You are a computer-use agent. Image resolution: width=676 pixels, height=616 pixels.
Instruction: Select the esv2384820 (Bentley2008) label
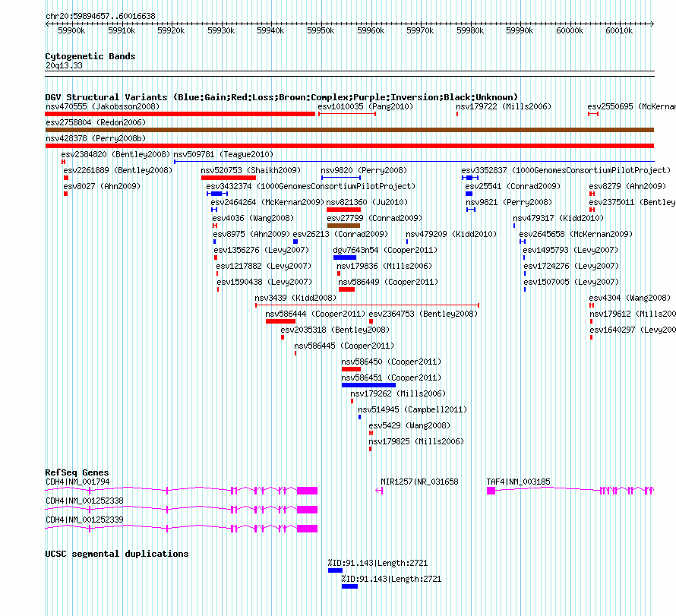(x=115, y=154)
